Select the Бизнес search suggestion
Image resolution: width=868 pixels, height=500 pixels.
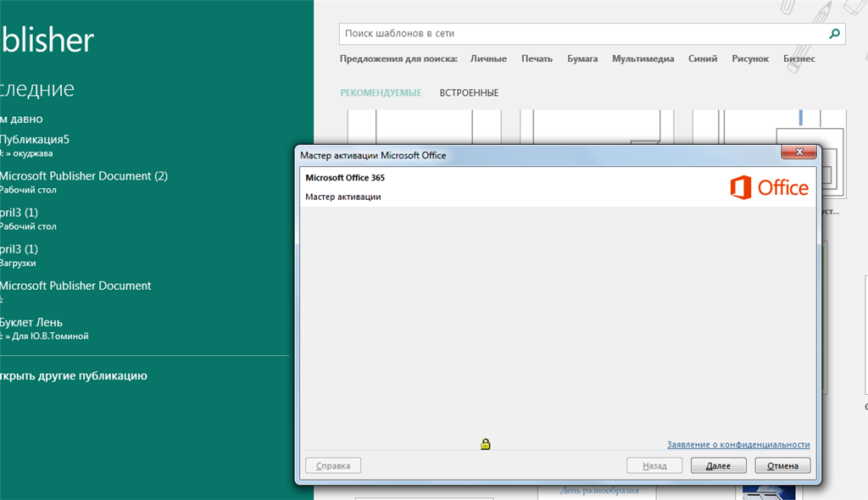pyautogui.click(x=798, y=58)
